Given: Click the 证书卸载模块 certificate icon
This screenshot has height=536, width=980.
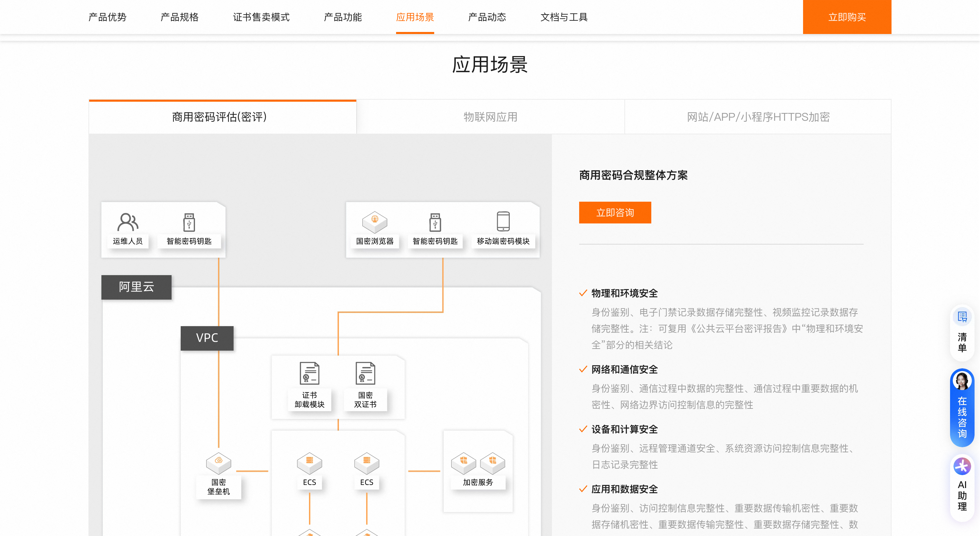Looking at the screenshot, I should click(309, 373).
